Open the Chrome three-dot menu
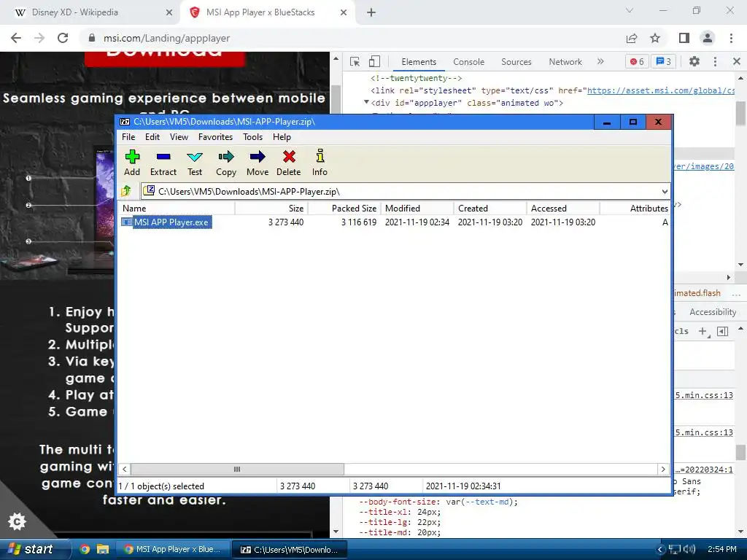This screenshot has width=747, height=560. [x=731, y=38]
